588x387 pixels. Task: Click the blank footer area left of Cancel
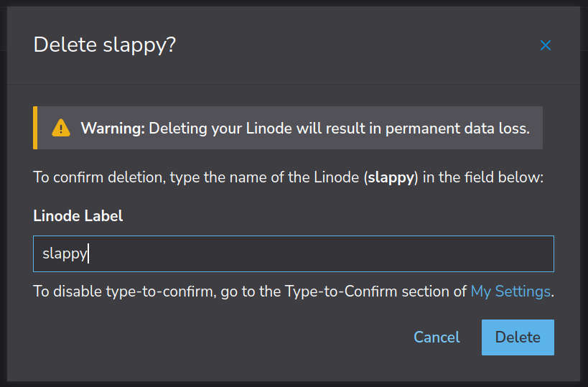(x=215, y=337)
